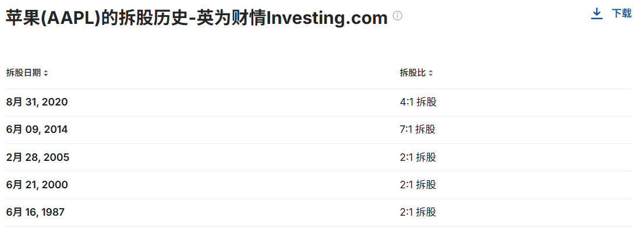Image resolution: width=644 pixels, height=239 pixels.
Task: Click 2:1 拆股 in the 1987 row
Action: coord(418,212)
